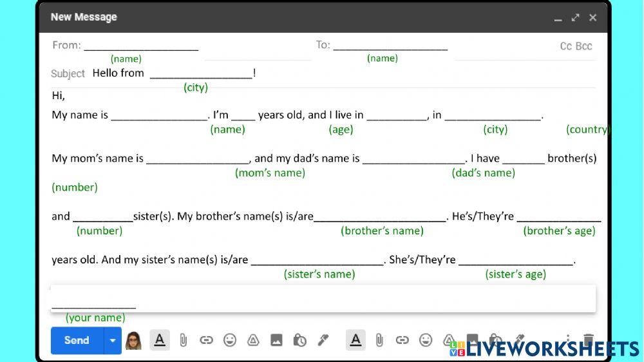The width and height of the screenshot is (644, 362).
Task: Click the blank after My name is
Action: (159, 115)
